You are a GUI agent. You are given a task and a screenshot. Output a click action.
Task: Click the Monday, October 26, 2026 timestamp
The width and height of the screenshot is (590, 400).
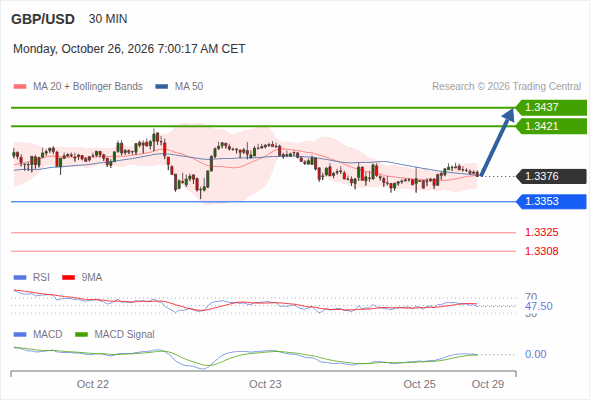129,49
